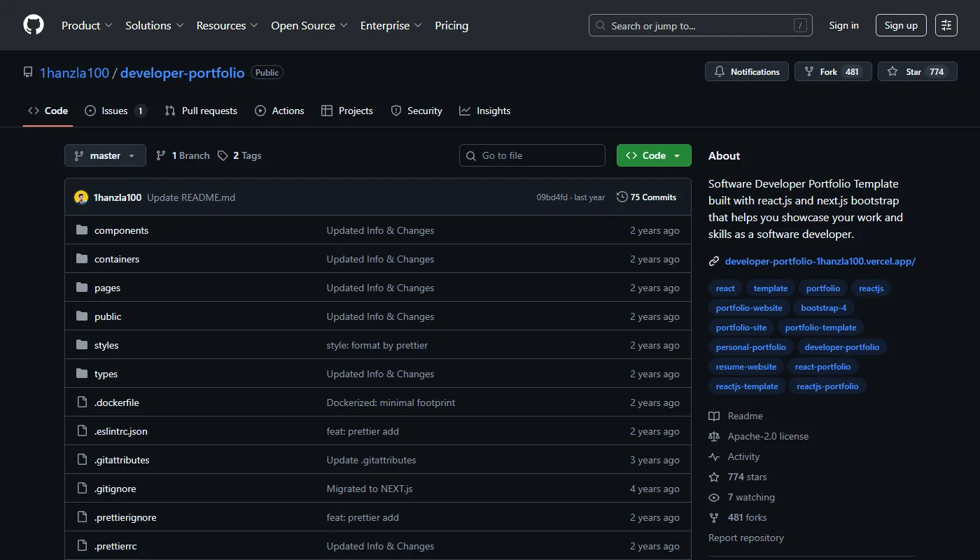Click Report repository link
The image size is (980, 560).
(x=746, y=538)
